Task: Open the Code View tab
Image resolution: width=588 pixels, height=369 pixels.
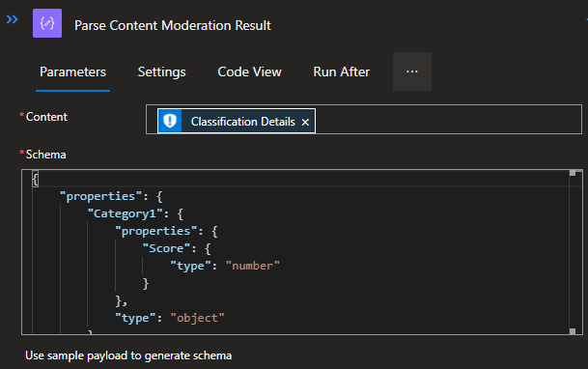Action: 249,72
